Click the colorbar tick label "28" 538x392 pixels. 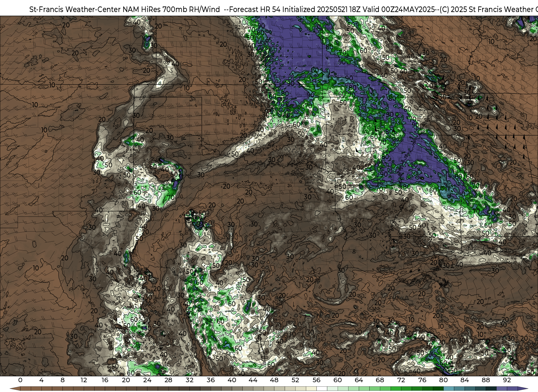[x=168, y=380]
